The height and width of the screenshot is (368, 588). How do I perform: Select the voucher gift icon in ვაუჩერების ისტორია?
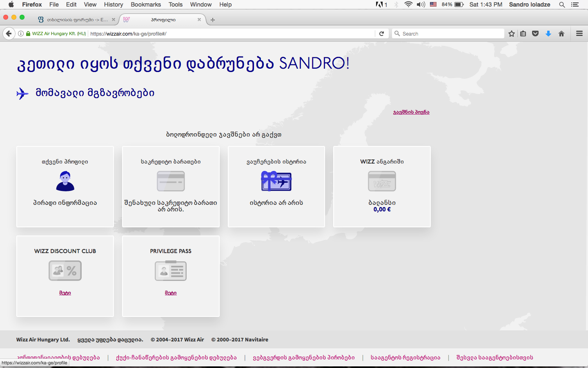276,181
